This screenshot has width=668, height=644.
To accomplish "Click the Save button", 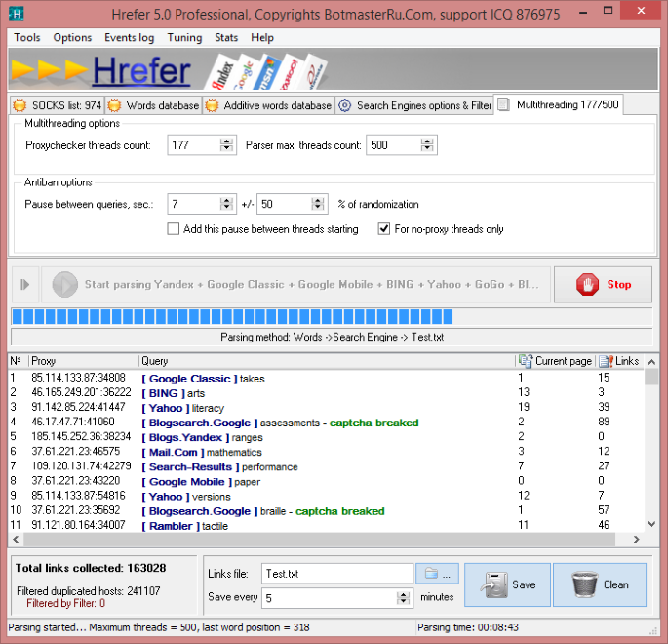I will coord(507,584).
